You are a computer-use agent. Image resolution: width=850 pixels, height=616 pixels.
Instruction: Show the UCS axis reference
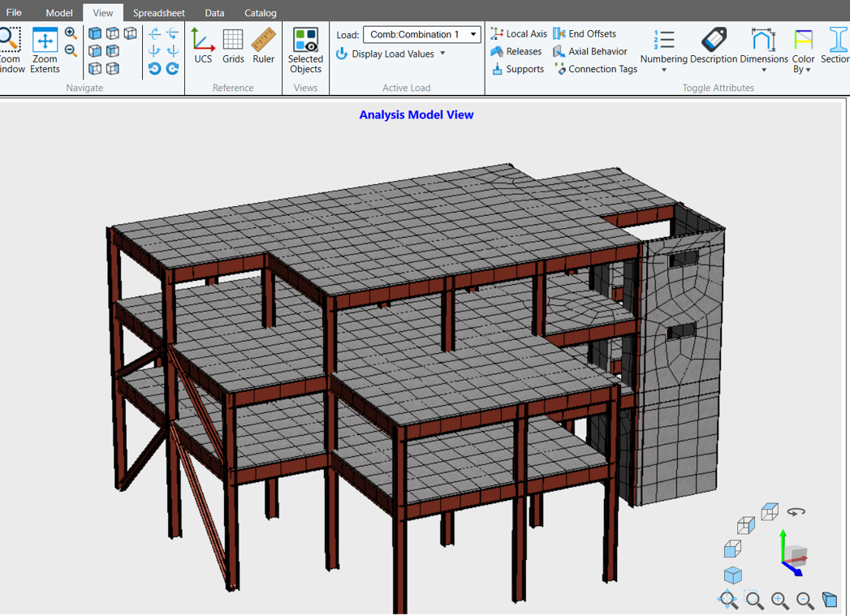point(203,46)
